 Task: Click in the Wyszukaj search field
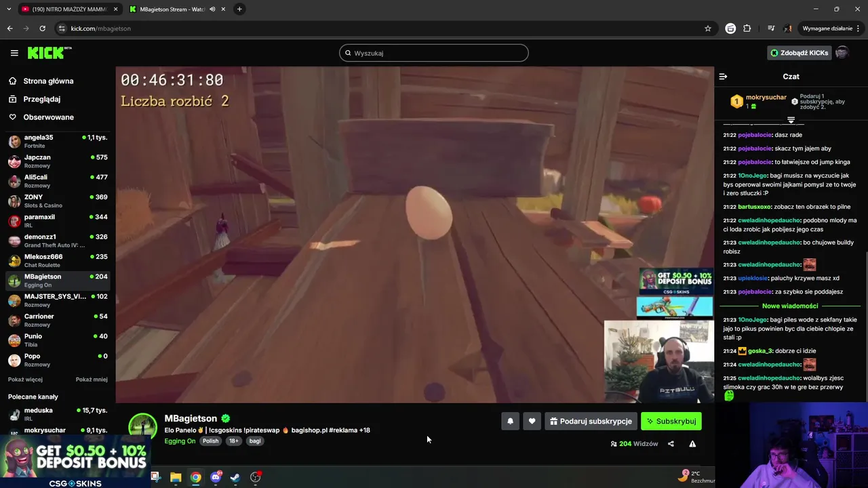click(x=434, y=53)
